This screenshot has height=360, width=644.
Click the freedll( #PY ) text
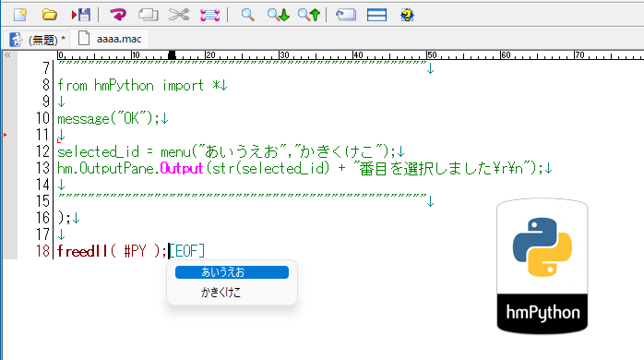(109, 251)
